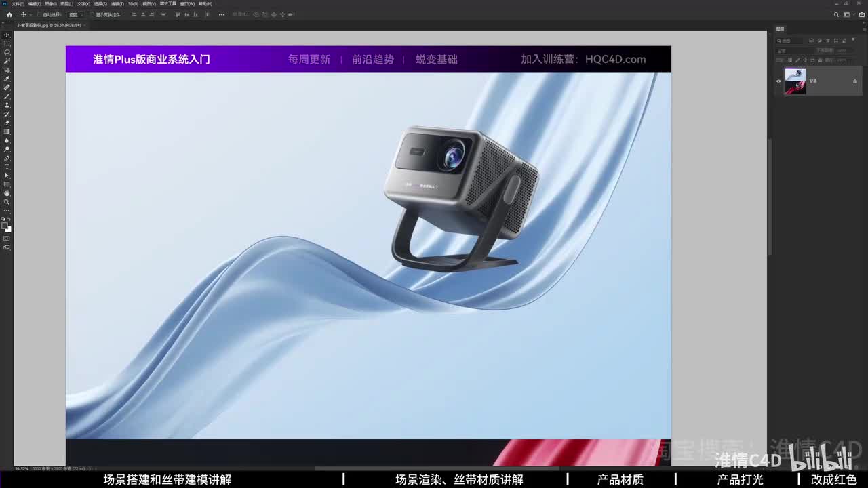The height and width of the screenshot is (488, 868).
Task: Open blend mode dropdown in Layers panel
Action: coord(794,51)
